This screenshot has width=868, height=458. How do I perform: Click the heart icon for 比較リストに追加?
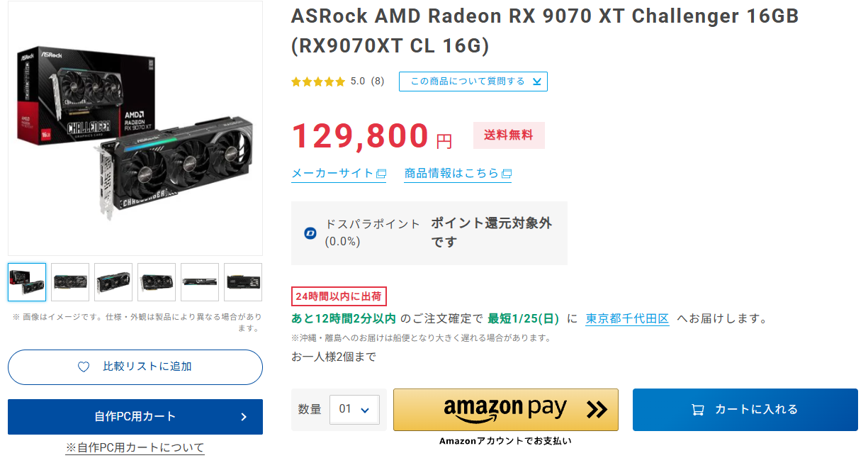pyautogui.click(x=84, y=367)
